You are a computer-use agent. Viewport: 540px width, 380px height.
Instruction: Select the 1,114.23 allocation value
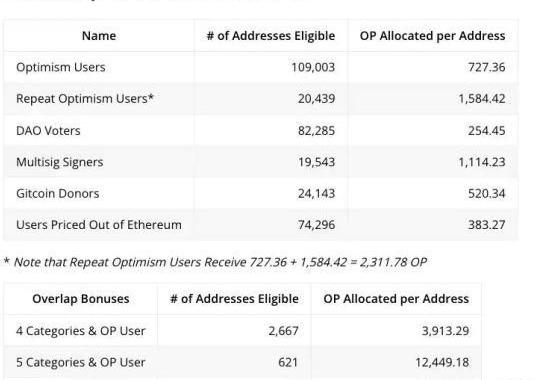point(482,162)
